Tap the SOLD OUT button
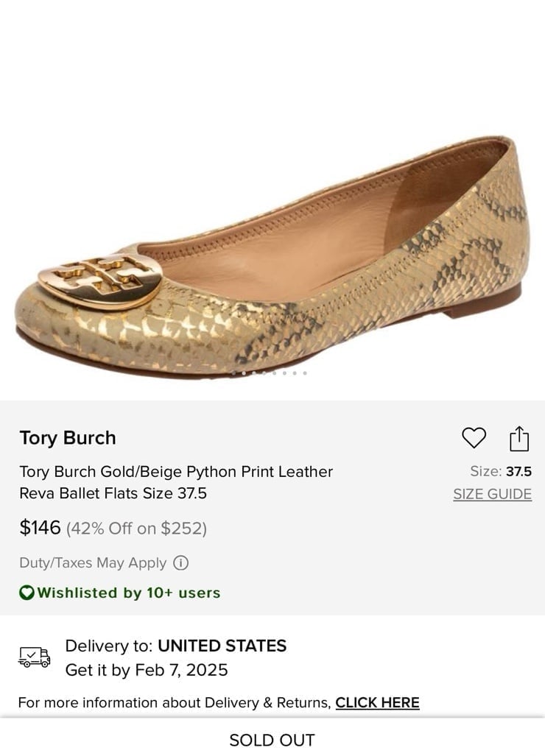The height and width of the screenshot is (756, 545). pyautogui.click(x=272, y=740)
